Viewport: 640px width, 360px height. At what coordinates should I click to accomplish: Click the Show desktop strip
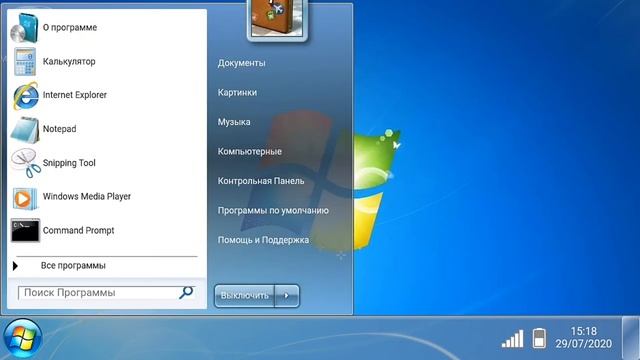point(631,338)
